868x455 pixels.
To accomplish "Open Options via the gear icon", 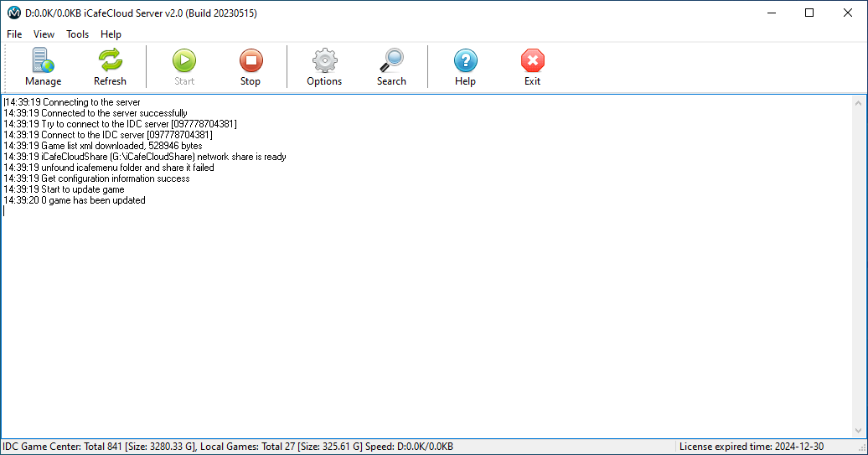I will (324, 67).
